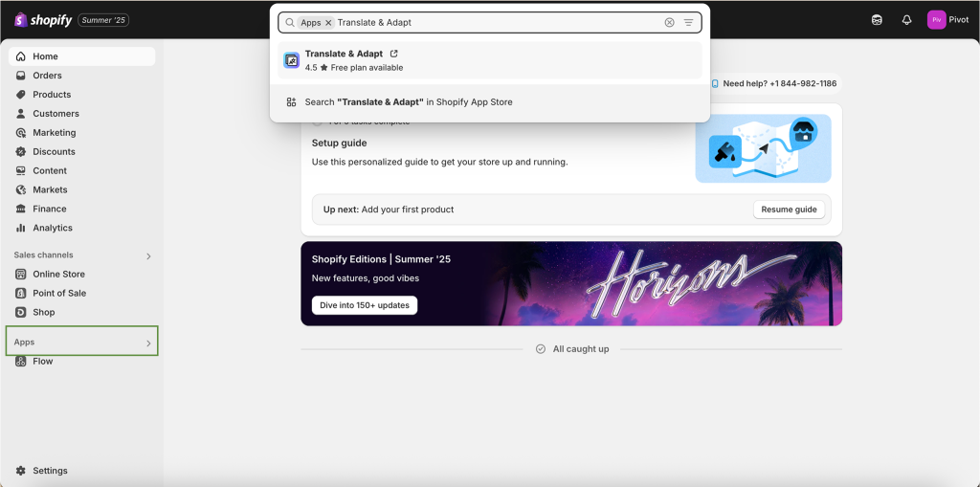Open Translate & Adapt external link icon
Viewport: 980px width, 487px height.
[x=393, y=54]
